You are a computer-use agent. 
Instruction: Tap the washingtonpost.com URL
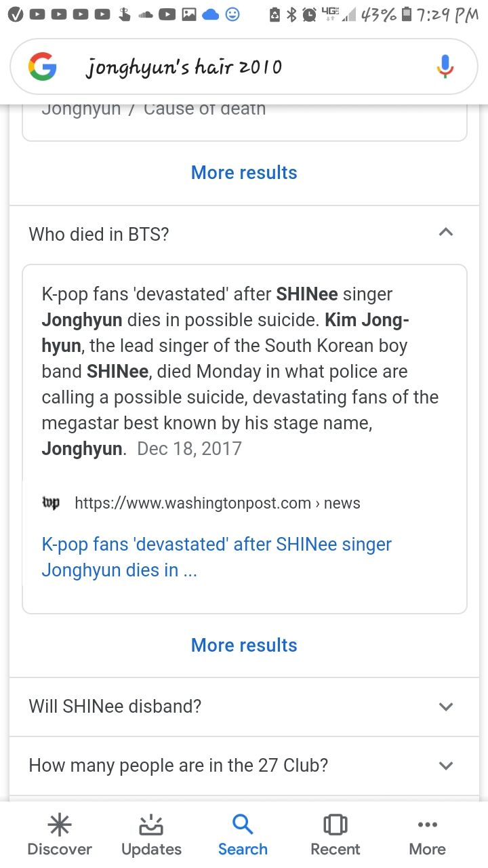point(217,503)
